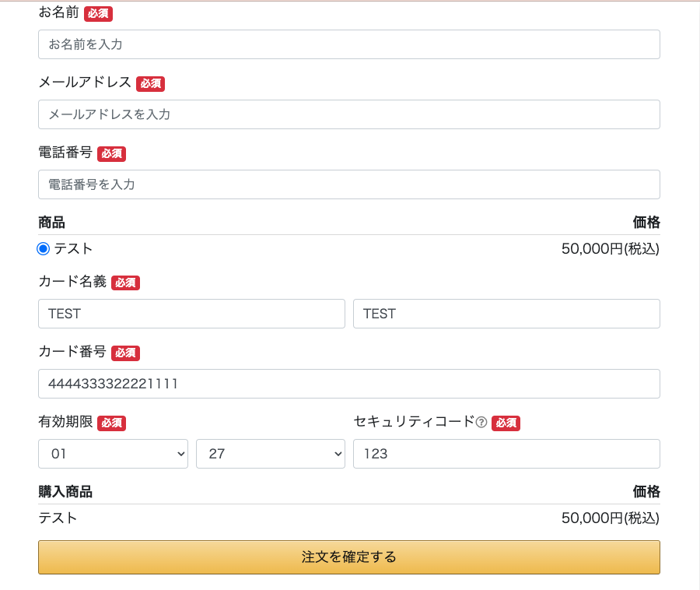Viewport: 700px width, 590px height.
Task: Click the 購入商品 section heading
Action: [x=65, y=491]
